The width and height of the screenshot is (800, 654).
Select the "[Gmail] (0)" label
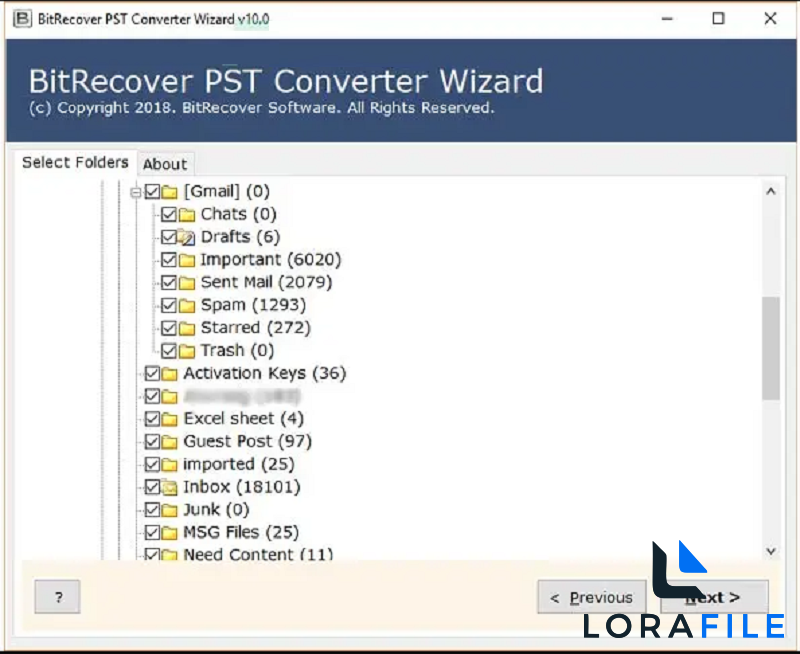coord(227,191)
